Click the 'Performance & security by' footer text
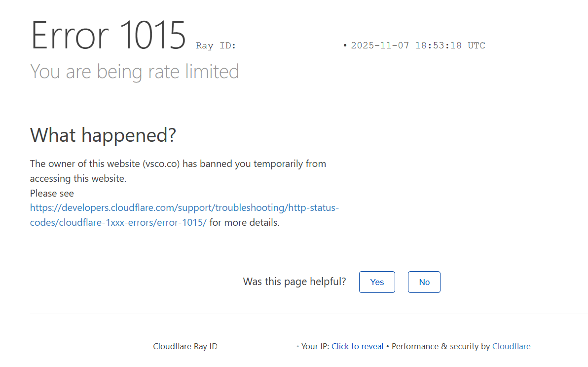Image resolution: width=588 pixels, height=367 pixels. [441, 346]
